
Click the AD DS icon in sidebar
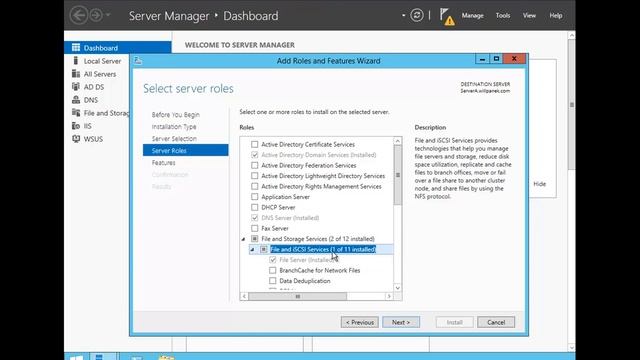[x=76, y=87]
